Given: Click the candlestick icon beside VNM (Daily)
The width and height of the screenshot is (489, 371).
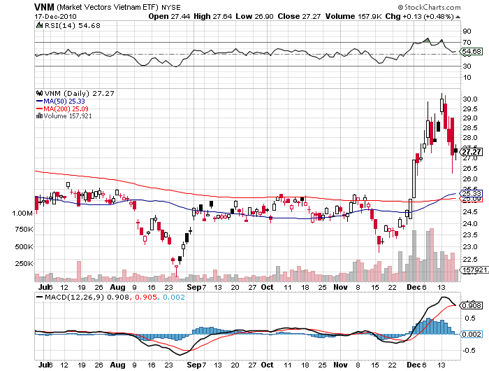Looking at the screenshot, I should tap(39, 93).
